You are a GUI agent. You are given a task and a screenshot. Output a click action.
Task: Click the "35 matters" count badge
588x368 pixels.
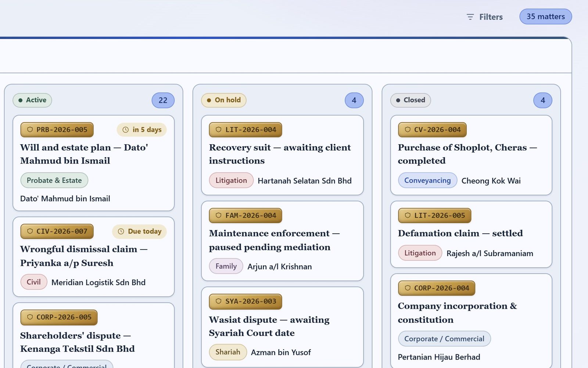click(x=546, y=17)
